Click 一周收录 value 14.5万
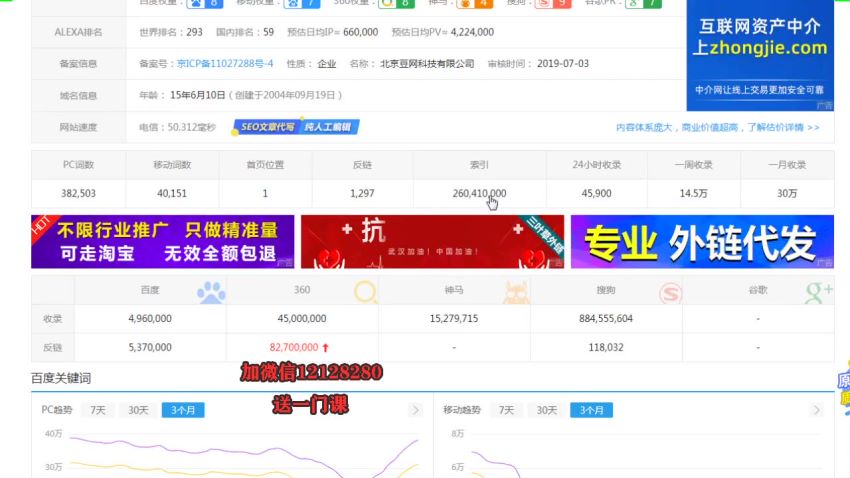Image resolution: width=850 pixels, height=478 pixels. point(693,193)
